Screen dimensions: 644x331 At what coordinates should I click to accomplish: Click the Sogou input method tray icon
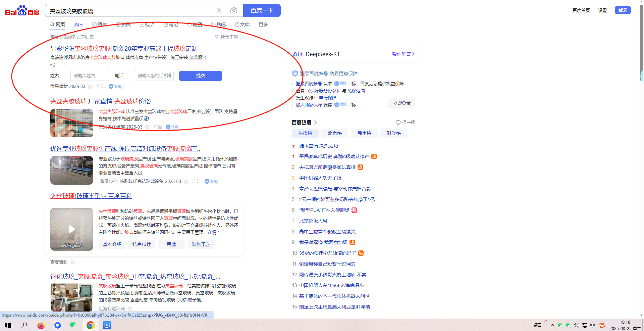tap(602, 325)
